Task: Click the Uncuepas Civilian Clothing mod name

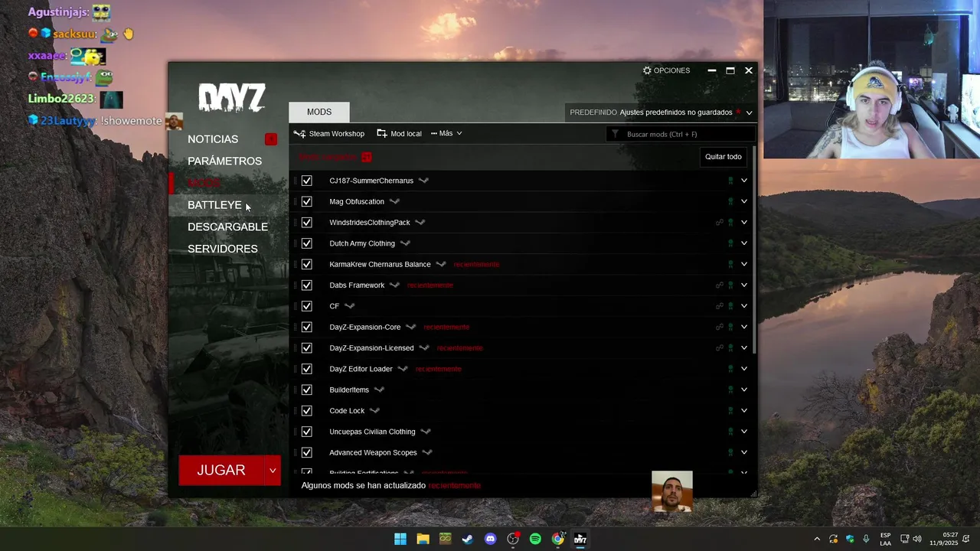Action: click(x=372, y=432)
